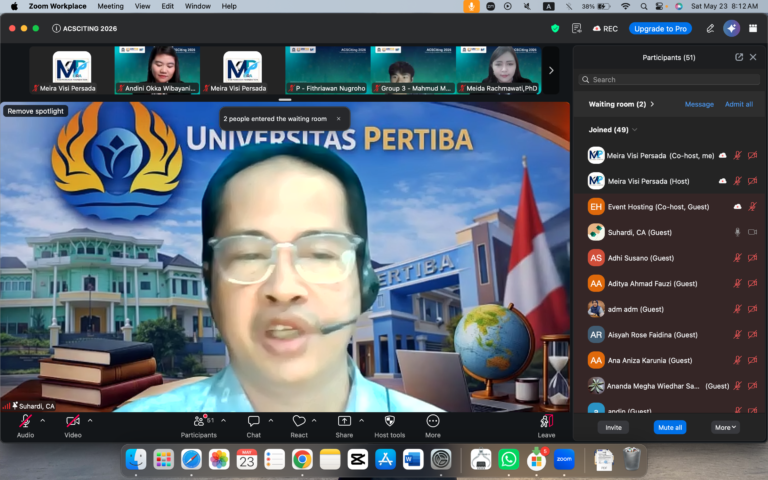Select participant Ananda Megha Wiedhar Sa...
Image resolution: width=768 pixels, height=480 pixels.
click(669, 386)
